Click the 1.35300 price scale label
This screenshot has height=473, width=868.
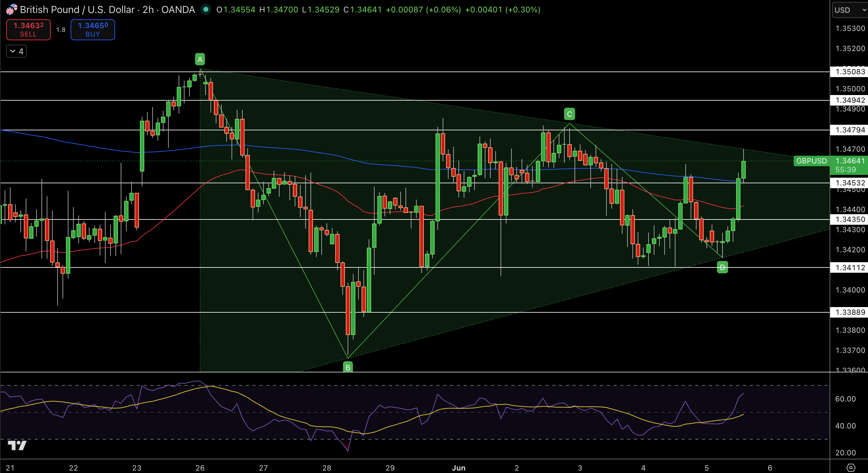(x=850, y=28)
